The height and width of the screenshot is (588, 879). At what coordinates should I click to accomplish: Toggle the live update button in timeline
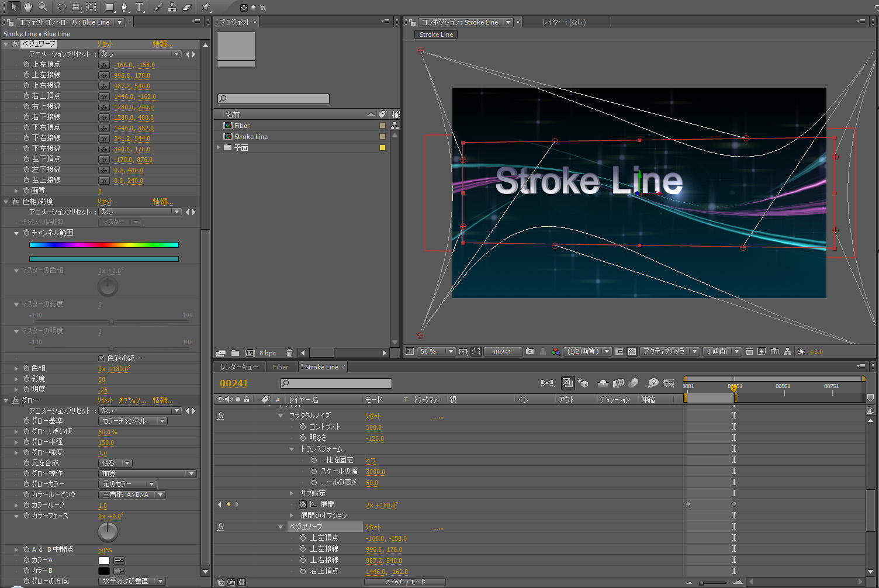click(567, 383)
